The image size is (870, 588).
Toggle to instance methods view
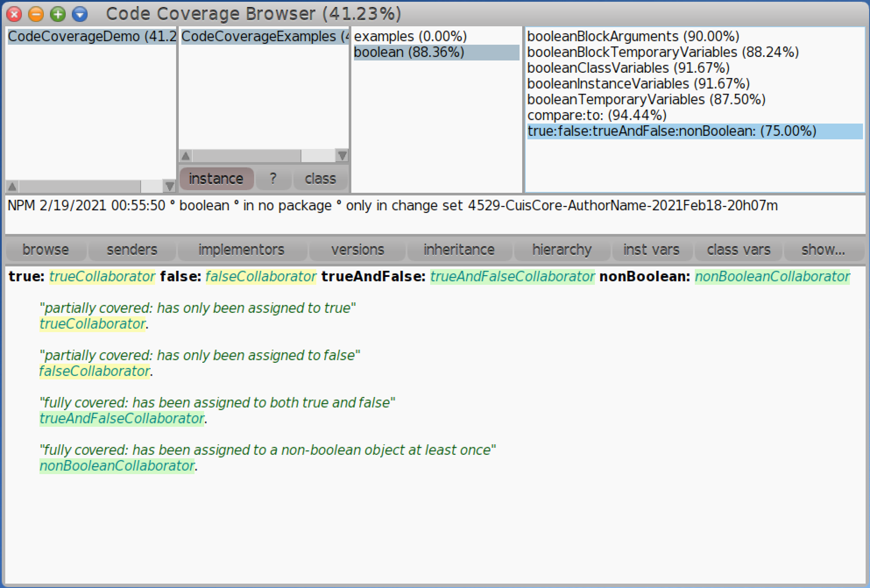point(215,178)
